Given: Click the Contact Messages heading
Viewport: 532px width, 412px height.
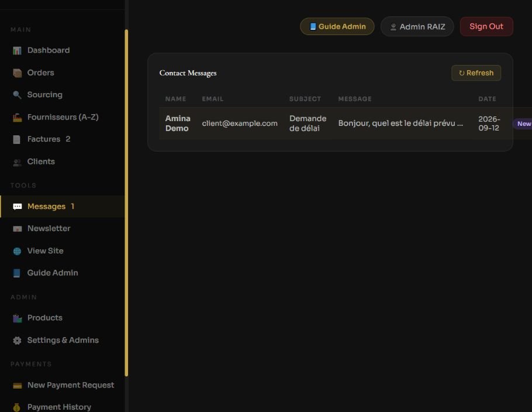Looking at the screenshot, I should pyautogui.click(x=188, y=73).
